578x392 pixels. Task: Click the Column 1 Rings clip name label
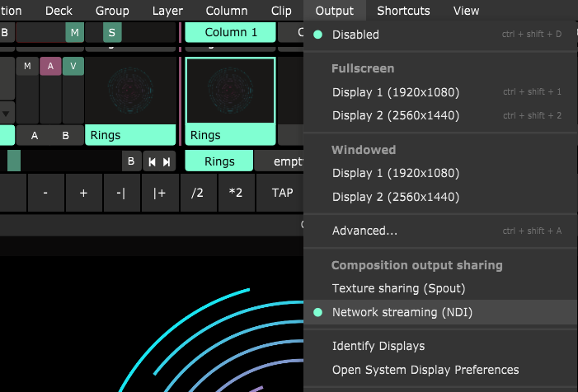click(x=230, y=135)
